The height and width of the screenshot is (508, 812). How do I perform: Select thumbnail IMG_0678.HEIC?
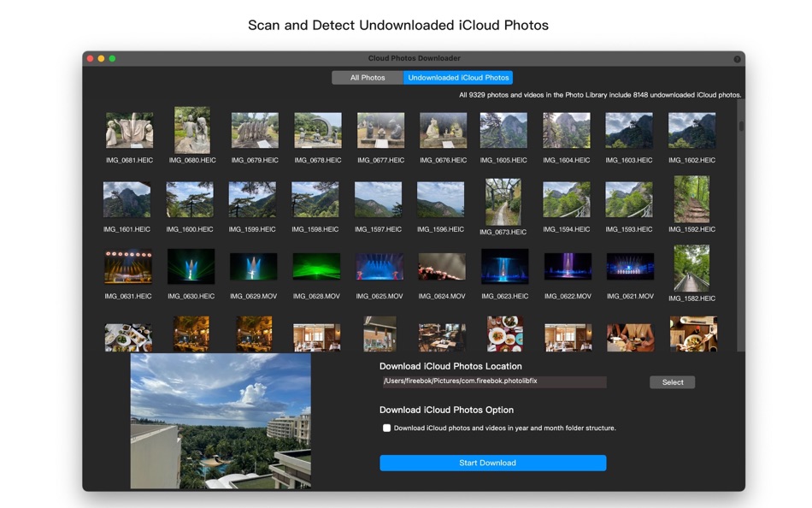[318, 130]
